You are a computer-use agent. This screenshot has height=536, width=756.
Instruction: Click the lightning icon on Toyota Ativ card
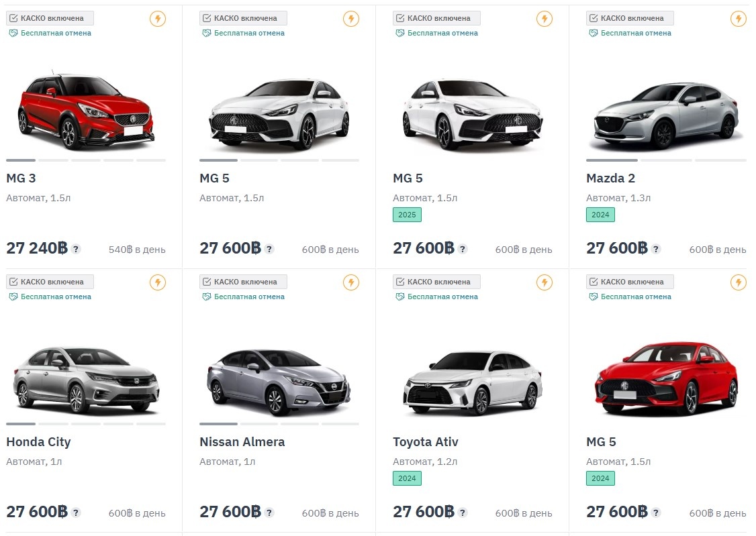tap(544, 282)
